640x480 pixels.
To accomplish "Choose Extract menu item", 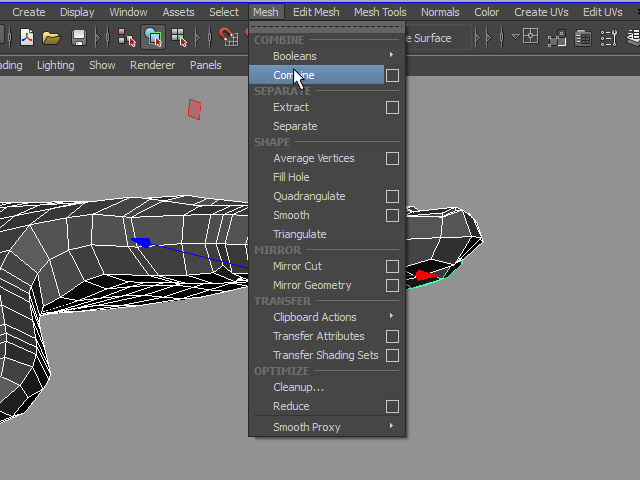I will (291, 107).
